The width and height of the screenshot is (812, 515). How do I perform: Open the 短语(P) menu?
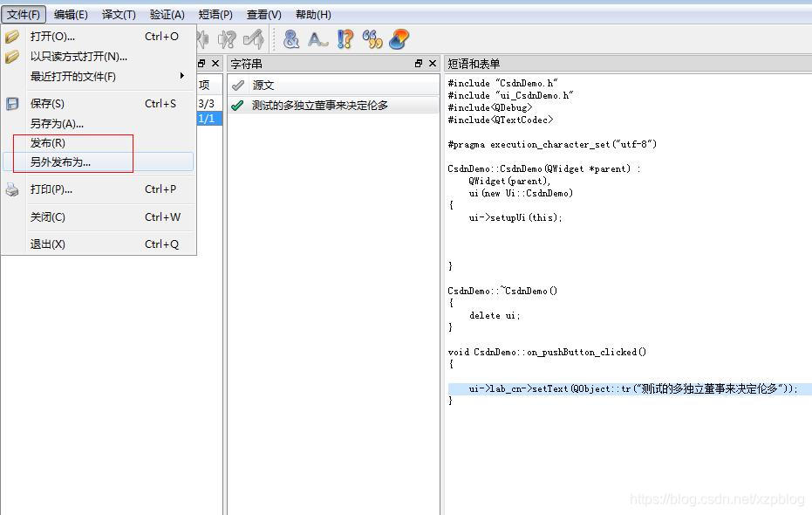(x=215, y=15)
